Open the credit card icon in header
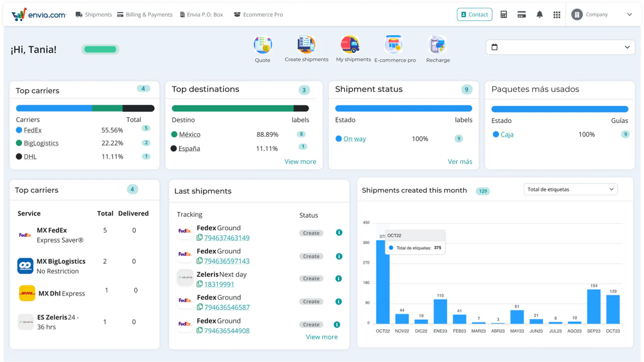 [522, 15]
